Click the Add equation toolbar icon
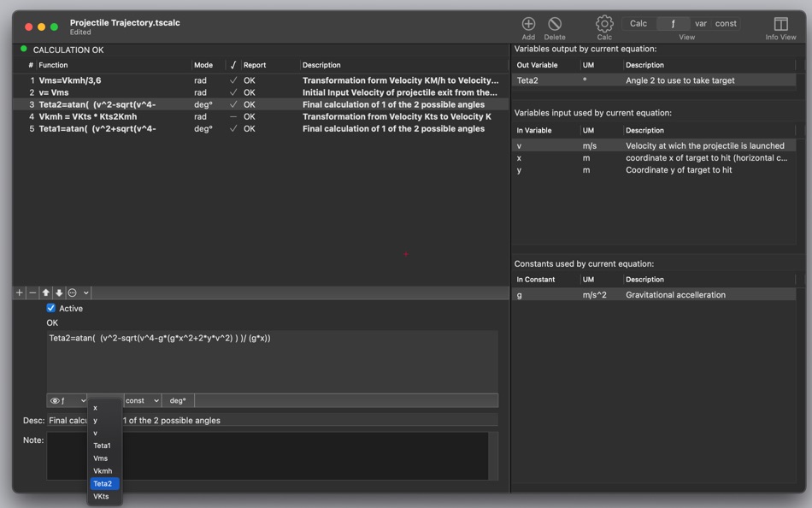Image resolution: width=812 pixels, height=508 pixels. pos(528,24)
